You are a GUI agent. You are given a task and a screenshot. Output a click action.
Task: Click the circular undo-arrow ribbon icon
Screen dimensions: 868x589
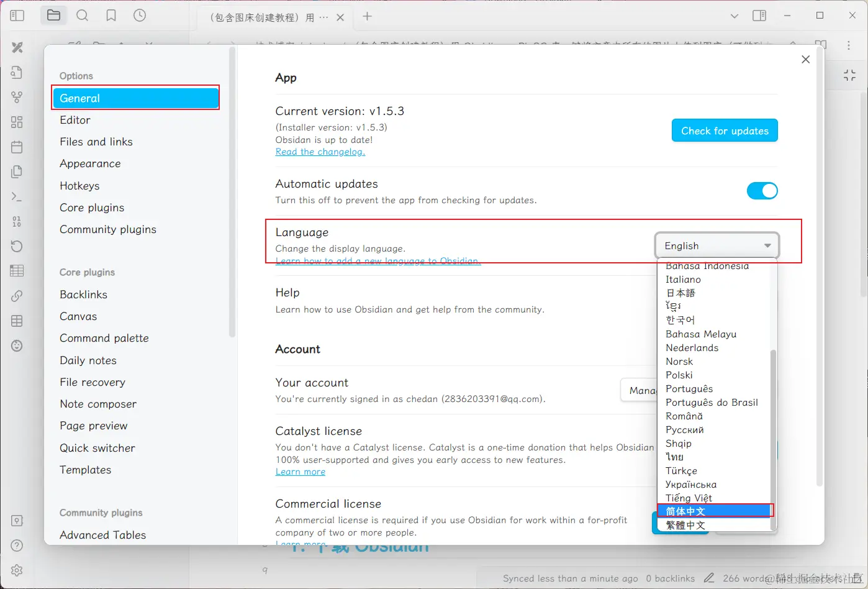17,246
